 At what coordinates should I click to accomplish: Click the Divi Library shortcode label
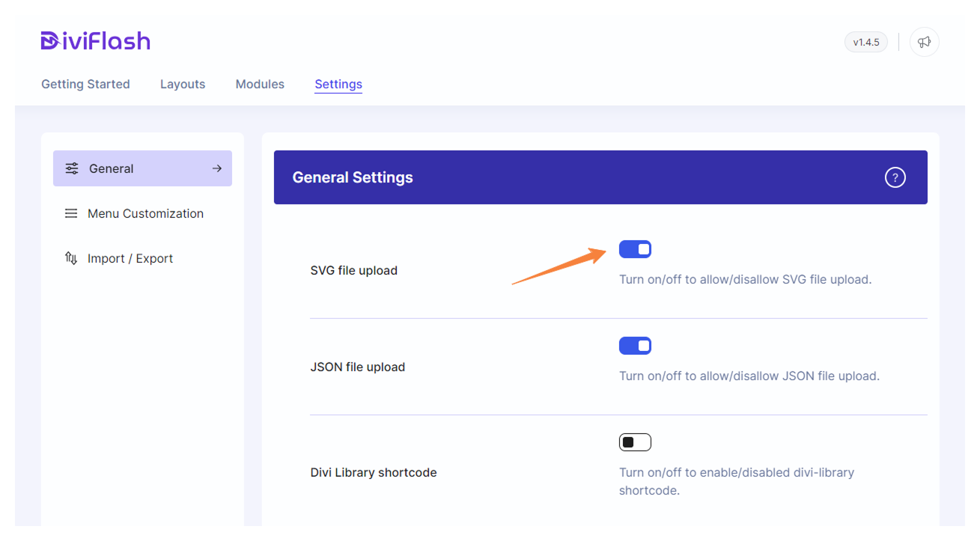pyautogui.click(x=374, y=472)
